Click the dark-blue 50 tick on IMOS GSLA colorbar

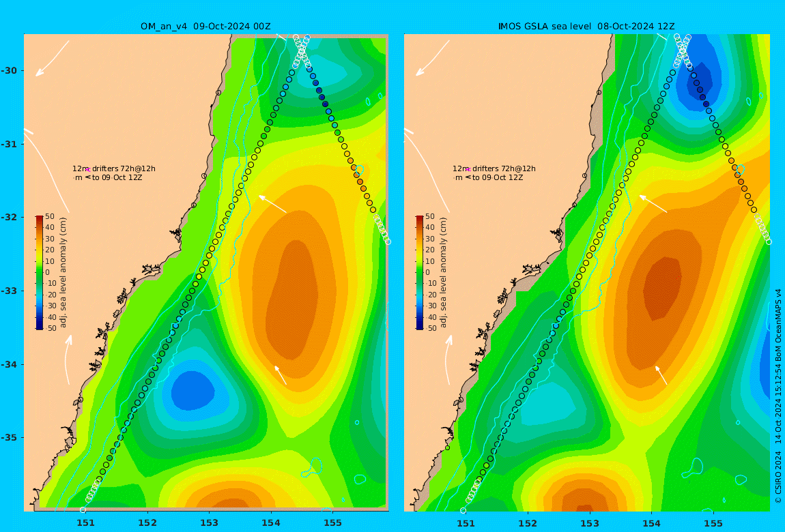coord(431,329)
